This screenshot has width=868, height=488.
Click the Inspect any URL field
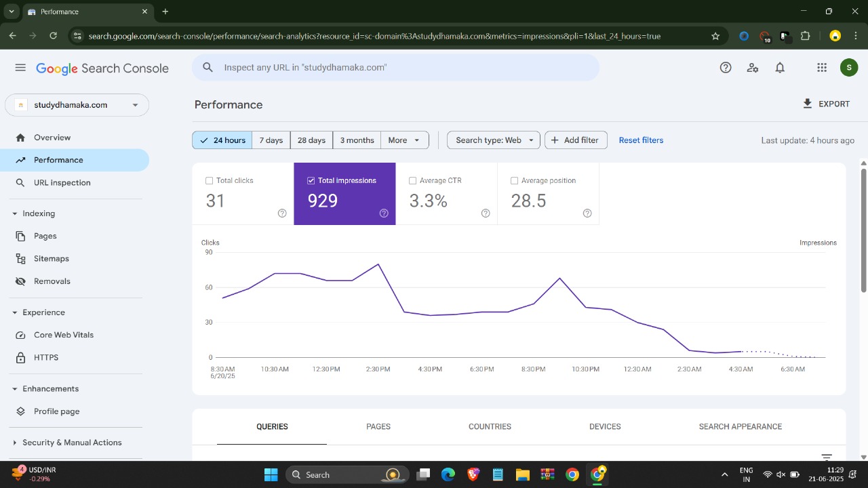395,68
